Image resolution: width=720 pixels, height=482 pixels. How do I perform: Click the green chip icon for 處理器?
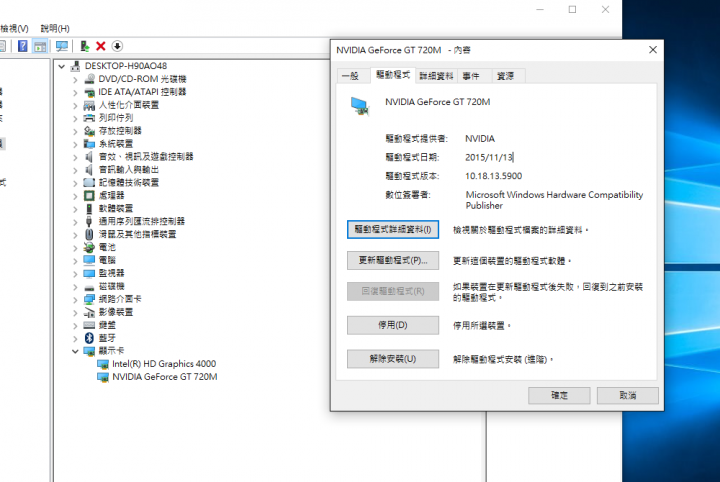coord(90,196)
